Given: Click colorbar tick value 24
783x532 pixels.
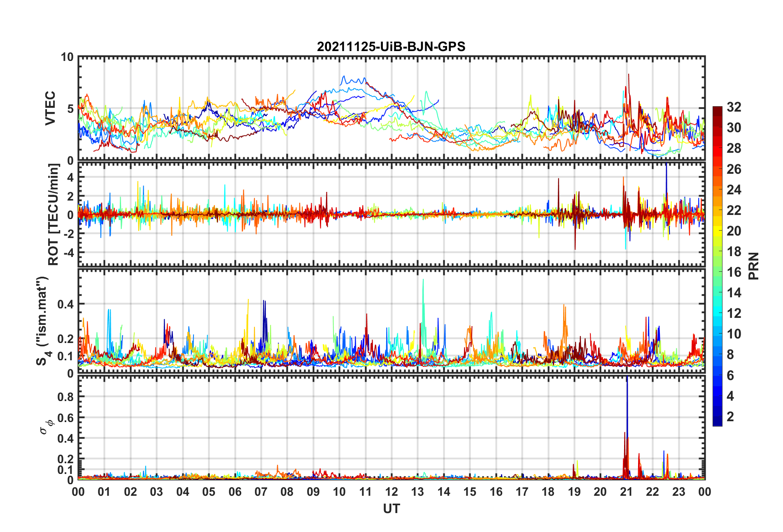Looking at the screenshot, I should (x=734, y=190).
